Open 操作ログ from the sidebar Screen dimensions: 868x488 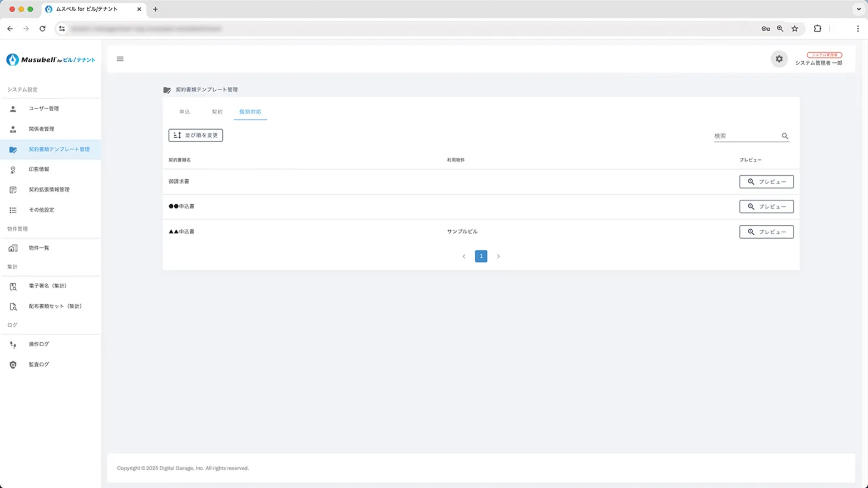[x=39, y=344]
